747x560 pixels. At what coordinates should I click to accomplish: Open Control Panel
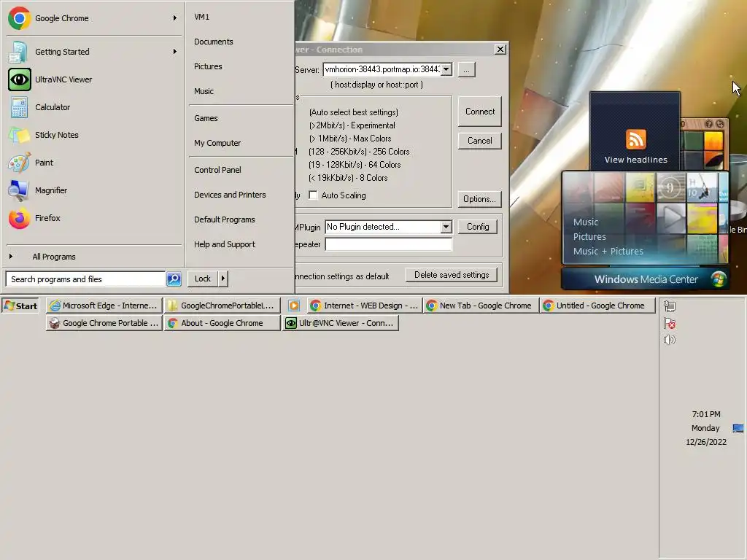pyautogui.click(x=217, y=170)
